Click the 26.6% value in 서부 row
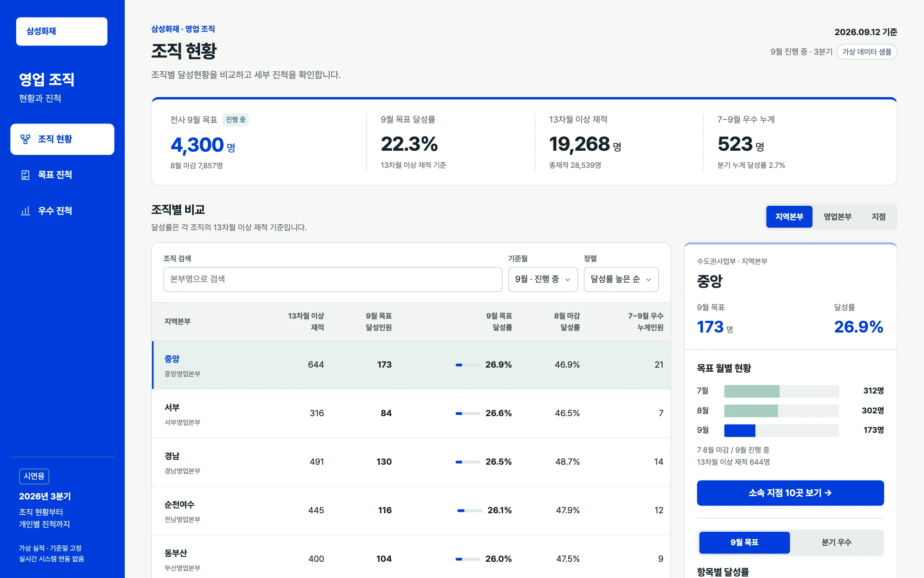Image resolution: width=924 pixels, height=578 pixels. tap(498, 413)
